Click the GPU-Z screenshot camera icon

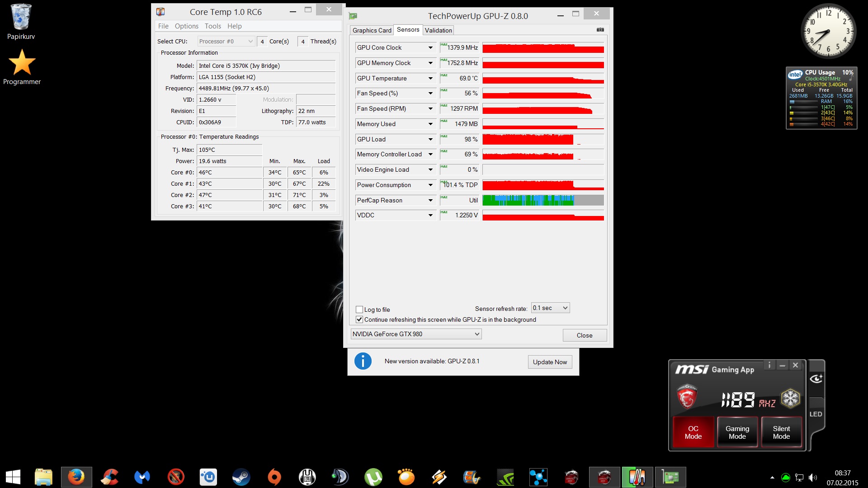(600, 30)
